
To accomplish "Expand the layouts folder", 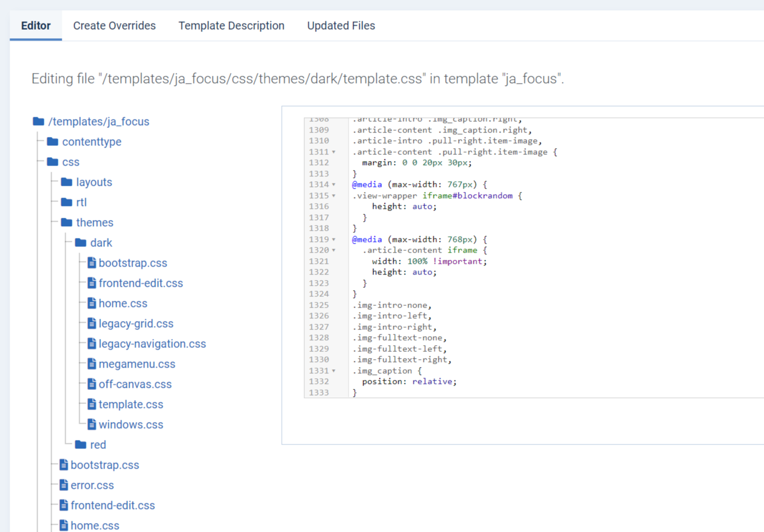I will tap(94, 182).
